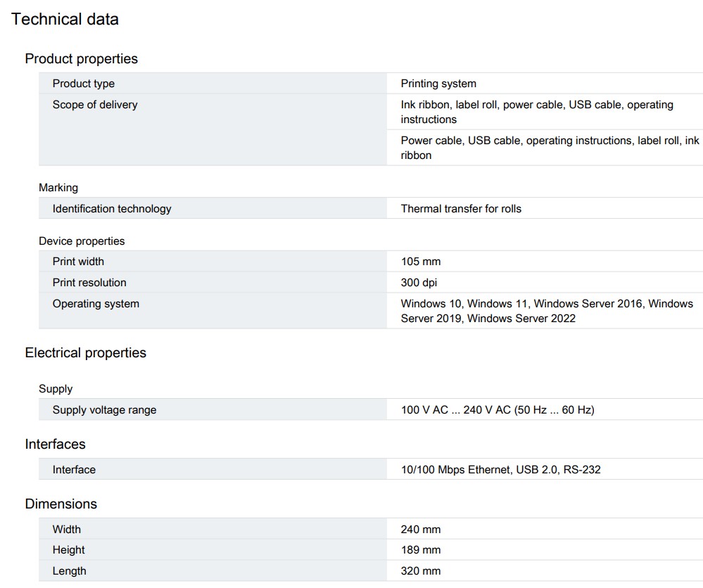Click the Scope of delivery label
Screen dimensions: 703x588
(95, 105)
